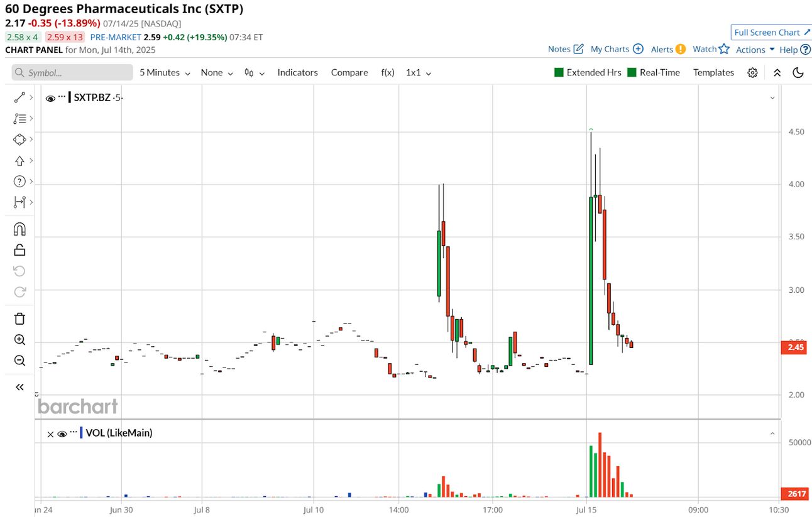Select the arrow marker tool

[19, 160]
